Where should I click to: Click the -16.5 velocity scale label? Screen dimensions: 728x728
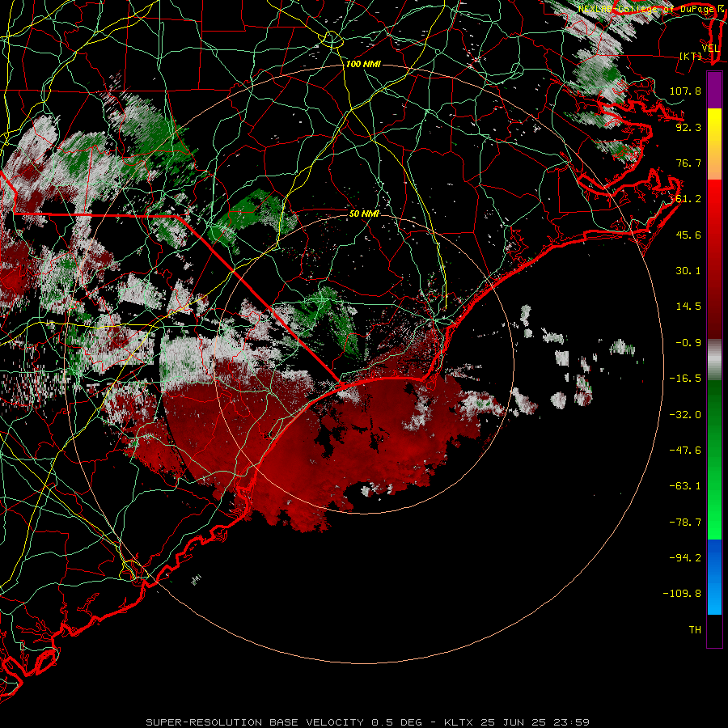(x=685, y=379)
